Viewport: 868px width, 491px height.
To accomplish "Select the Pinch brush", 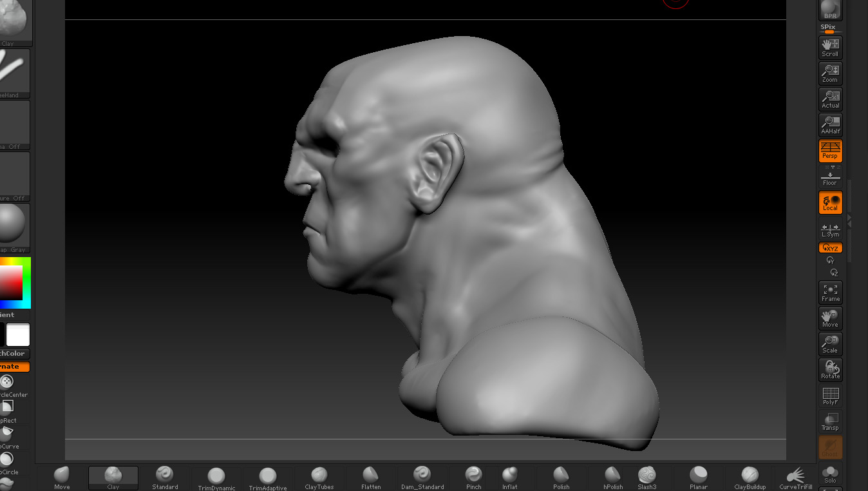I will pos(474,478).
